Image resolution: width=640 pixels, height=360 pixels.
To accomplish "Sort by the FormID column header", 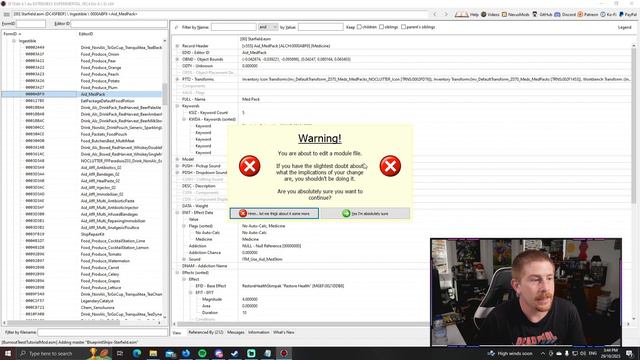I will point(39,34).
